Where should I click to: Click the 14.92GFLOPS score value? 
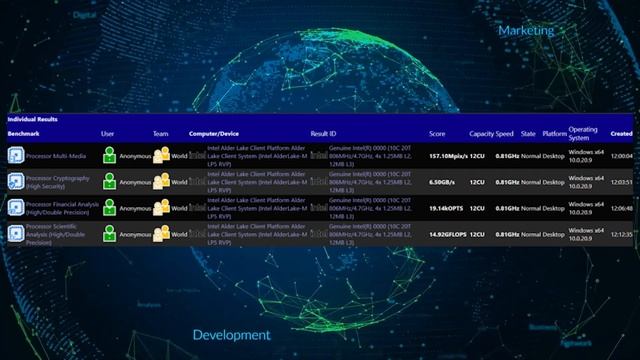click(447, 234)
